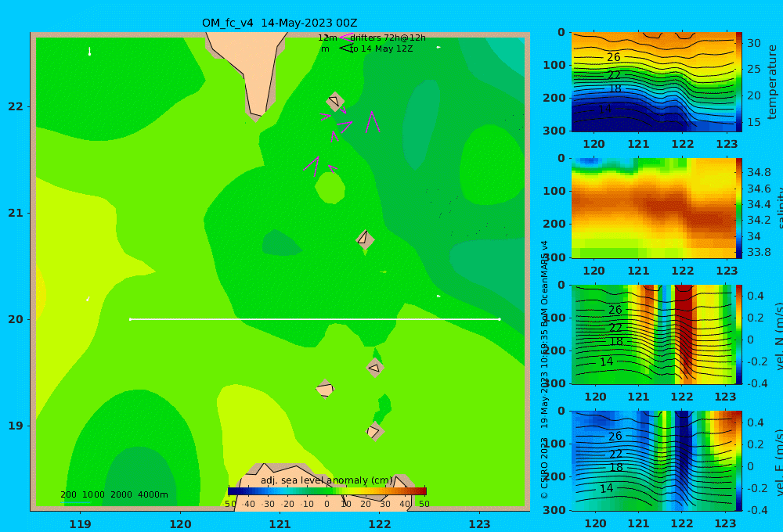Select the 'drifters 72h@12h' legend text
Screen dimensions: 783x532
click(388, 38)
